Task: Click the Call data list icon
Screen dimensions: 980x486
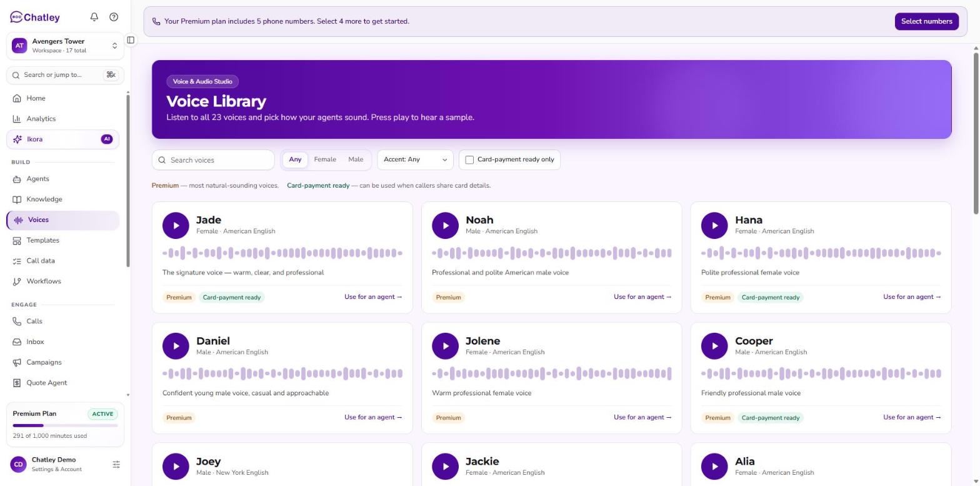Action: tap(17, 261)
